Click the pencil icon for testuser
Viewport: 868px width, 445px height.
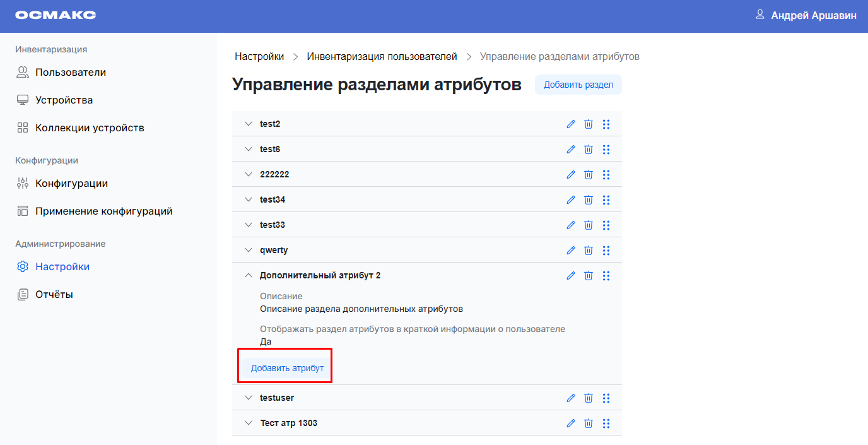tap(571, 398)
